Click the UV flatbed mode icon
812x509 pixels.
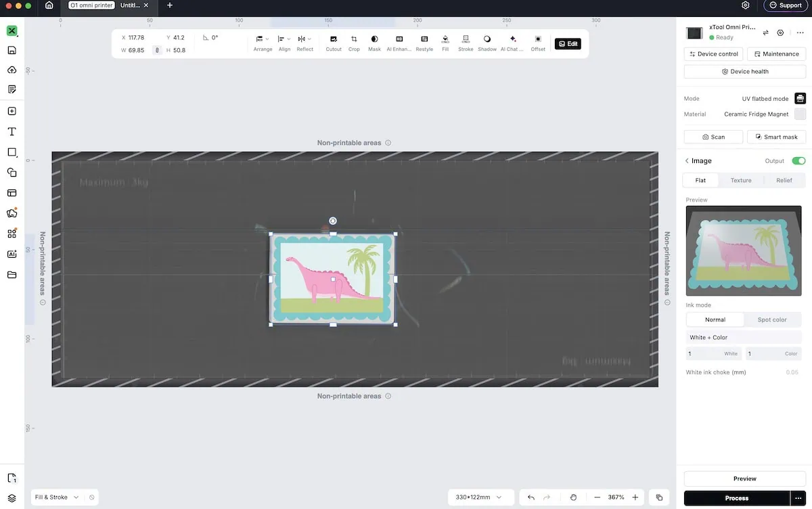click(800, 99)
